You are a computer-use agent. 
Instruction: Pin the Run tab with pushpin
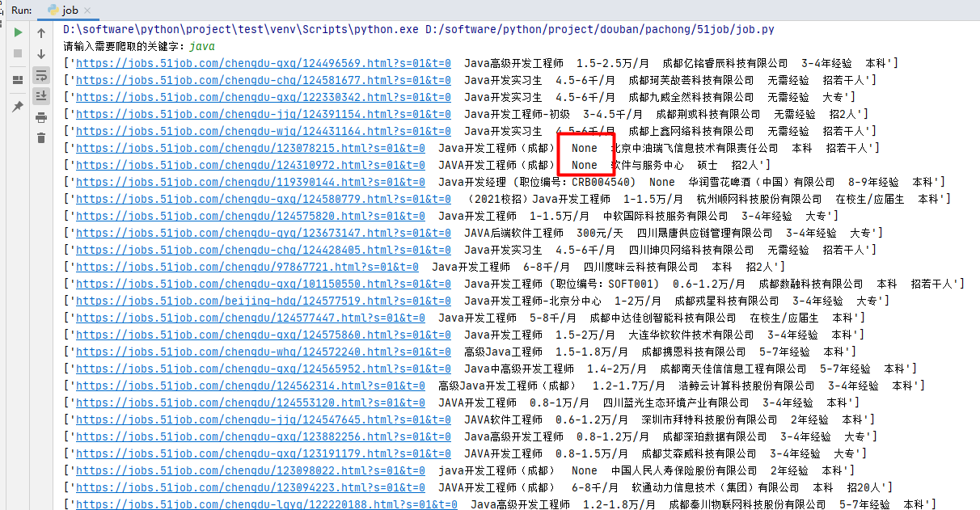(x=17, y=107)
